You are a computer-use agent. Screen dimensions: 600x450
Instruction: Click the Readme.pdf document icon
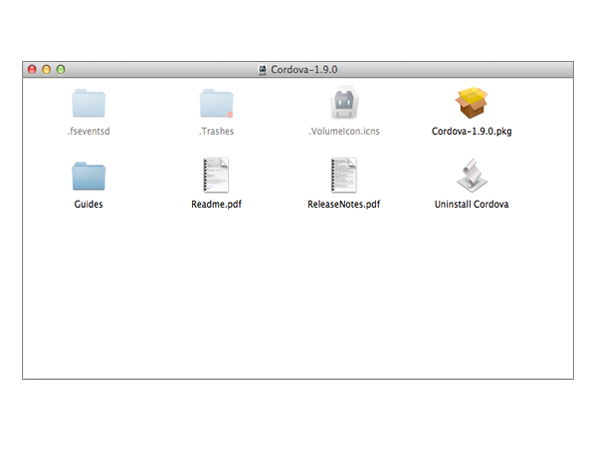(216, 176)
